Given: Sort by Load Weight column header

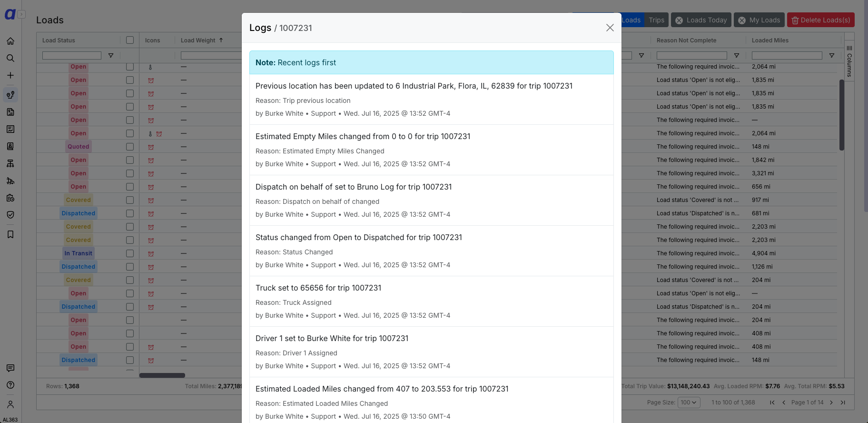Looking at the screenshot, I should tap(198, 40).
